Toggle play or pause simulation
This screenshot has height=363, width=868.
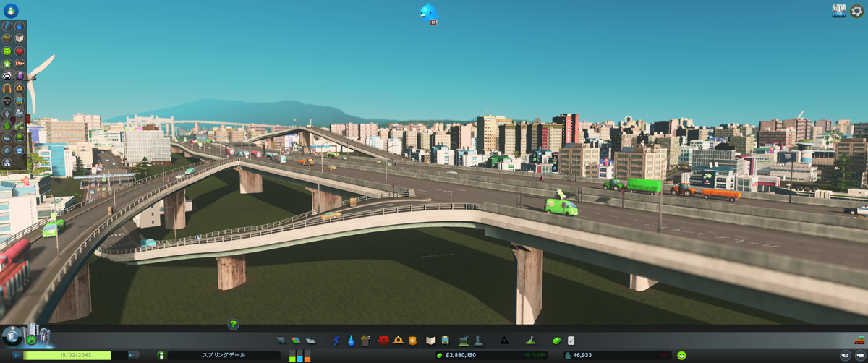tap(16, 355)
